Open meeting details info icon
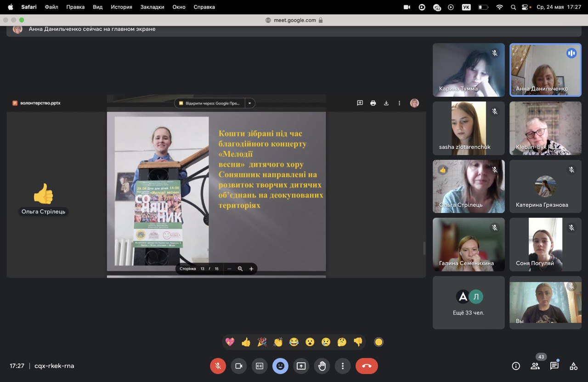The height and width of the screenshot is (382, 588). [516, 366]
